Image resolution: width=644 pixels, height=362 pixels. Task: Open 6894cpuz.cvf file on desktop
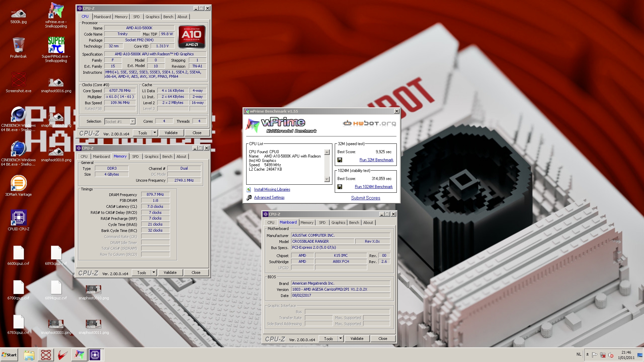click(56, 290)
